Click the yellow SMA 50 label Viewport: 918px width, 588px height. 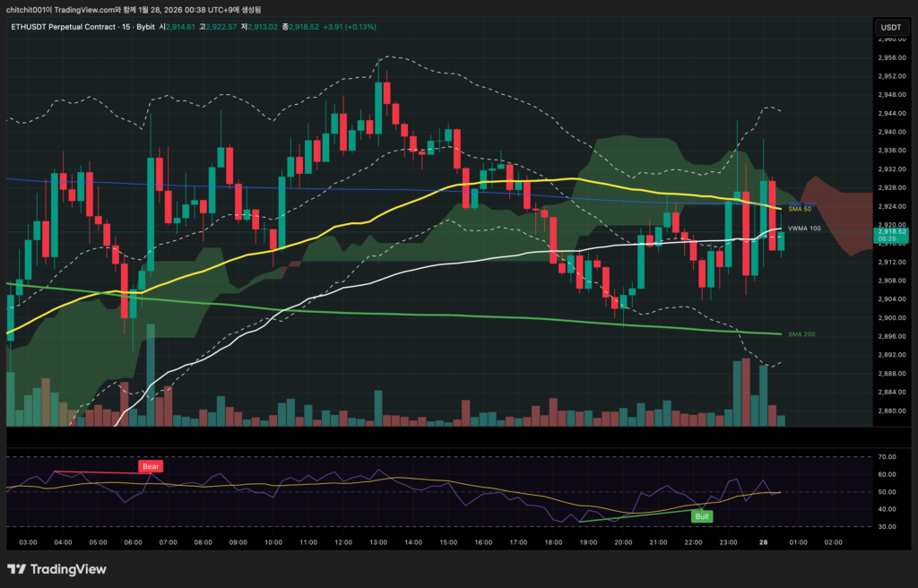coord(799,210)
